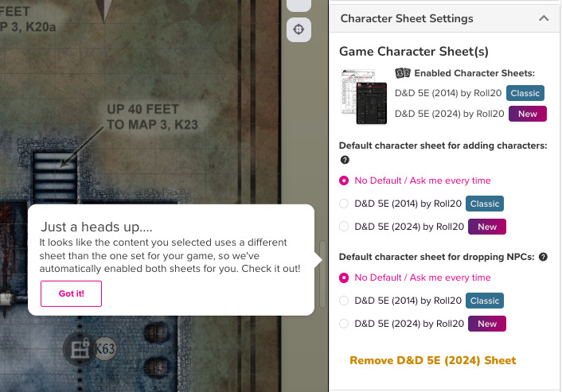Viewport: 562px width, 392px height.
Task: Click help icon beside dropping NPCs default
Action: coord(543,257)
